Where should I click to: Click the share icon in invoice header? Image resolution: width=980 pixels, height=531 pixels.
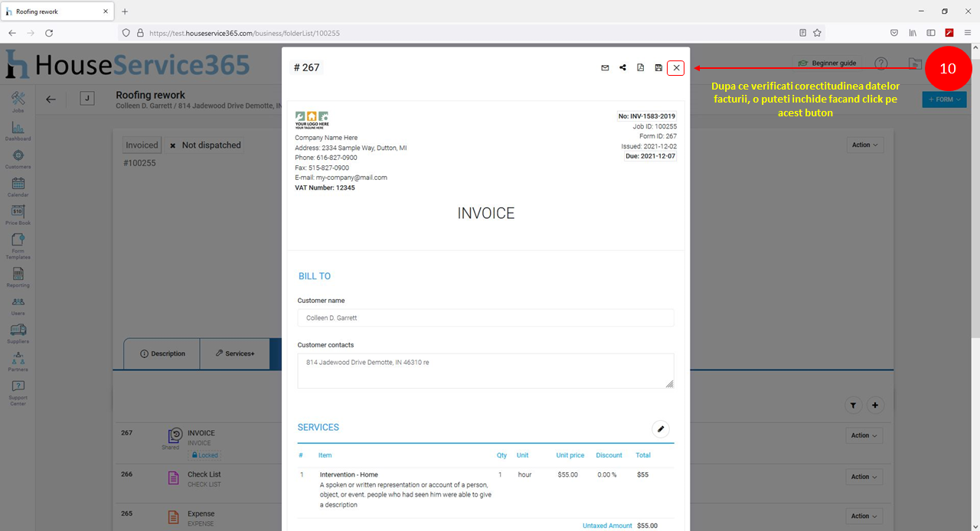[622, 68]
